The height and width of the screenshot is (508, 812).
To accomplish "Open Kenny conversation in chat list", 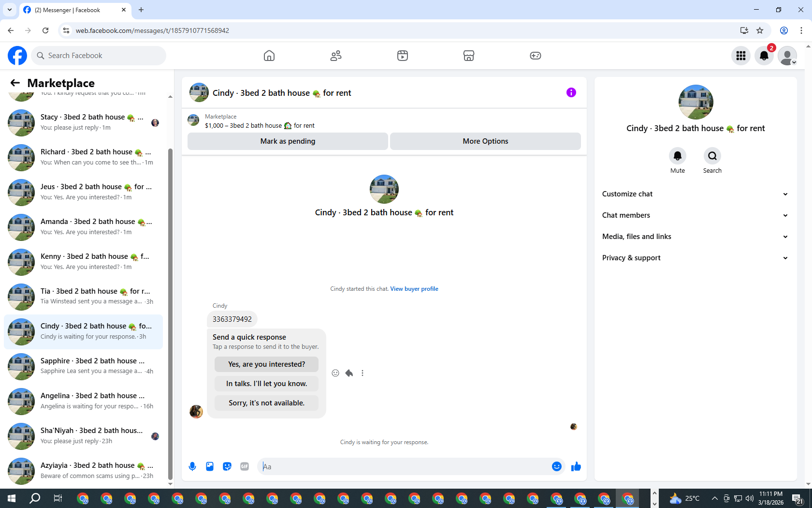I will click(x=84, y=262).
